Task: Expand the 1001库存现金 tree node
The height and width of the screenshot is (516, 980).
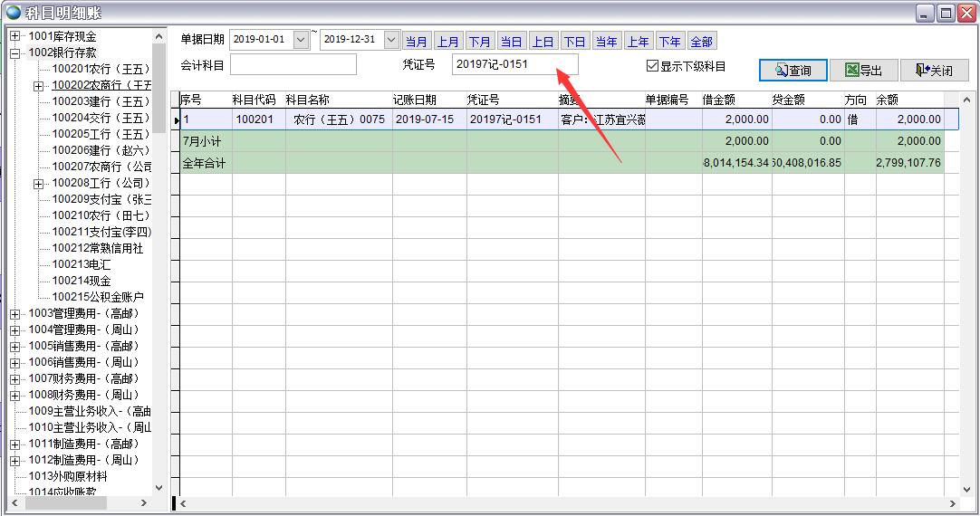Action: (14, 36)
